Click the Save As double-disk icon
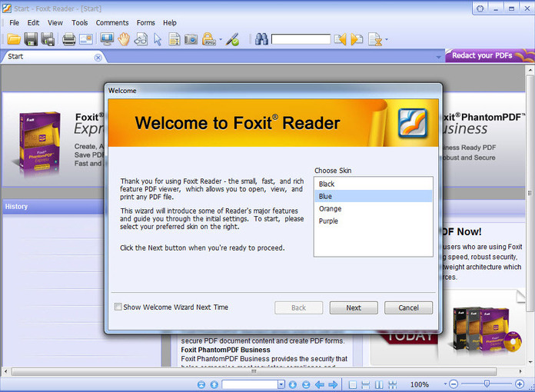The height and width of the screenshot is (392, 535). tap(48, 39)
